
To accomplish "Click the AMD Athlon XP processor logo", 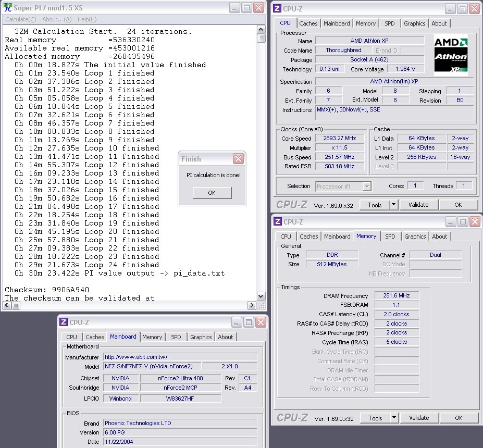I will pyautogui.click(x=451, y=55).
